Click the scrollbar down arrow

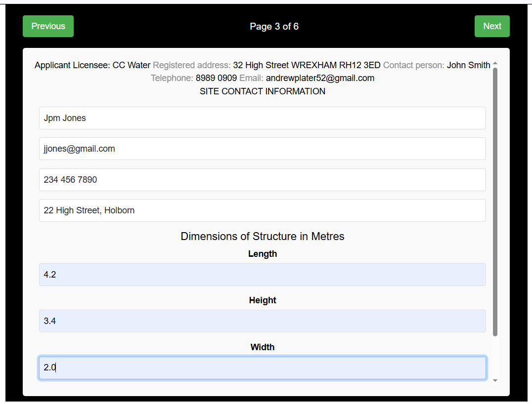[x=495, y=380]
